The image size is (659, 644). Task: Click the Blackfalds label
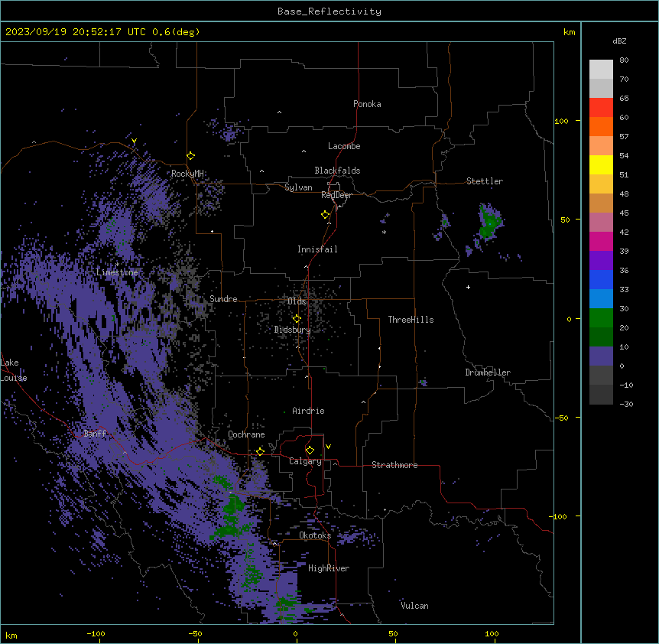click(337, 171)
